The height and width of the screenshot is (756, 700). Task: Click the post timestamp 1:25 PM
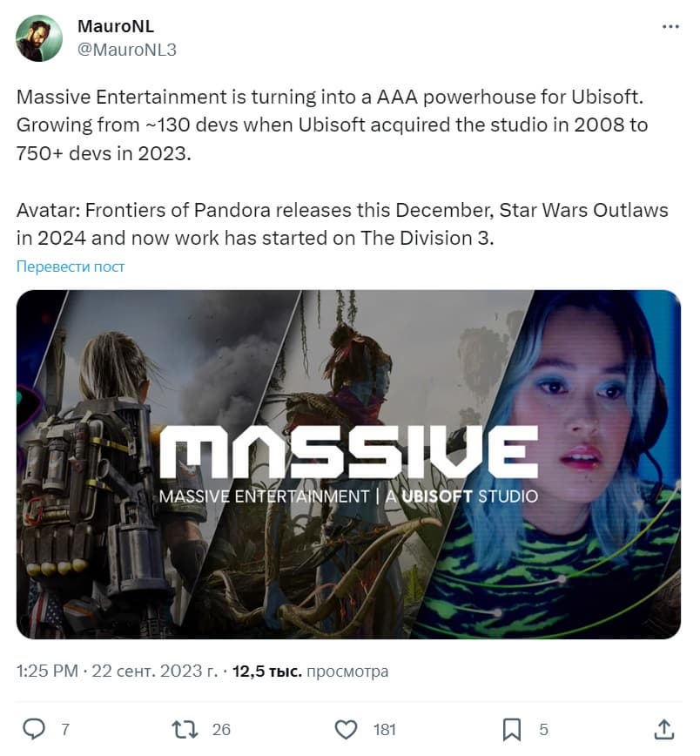[47, 671]
